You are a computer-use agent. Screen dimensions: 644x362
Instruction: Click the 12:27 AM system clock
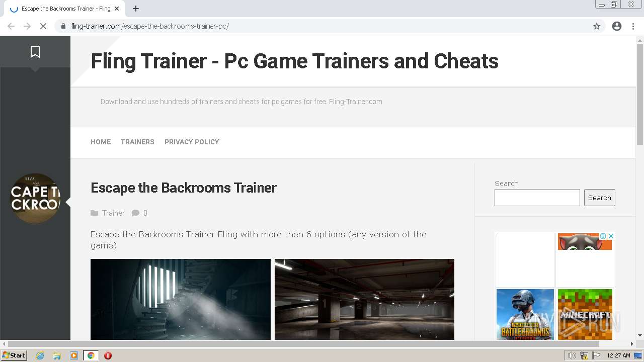click(618, 355)
